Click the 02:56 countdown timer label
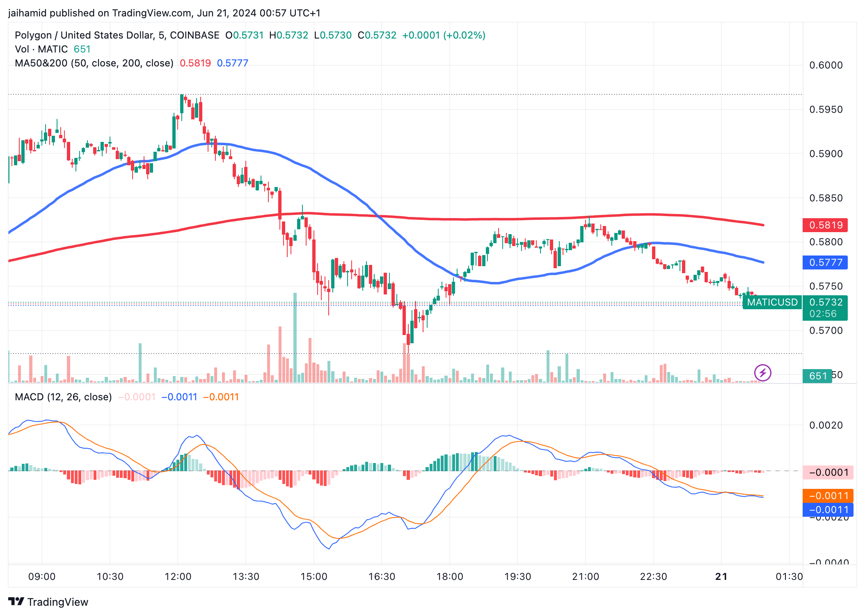Screen dimensions: 865x616 click(823, 314)
